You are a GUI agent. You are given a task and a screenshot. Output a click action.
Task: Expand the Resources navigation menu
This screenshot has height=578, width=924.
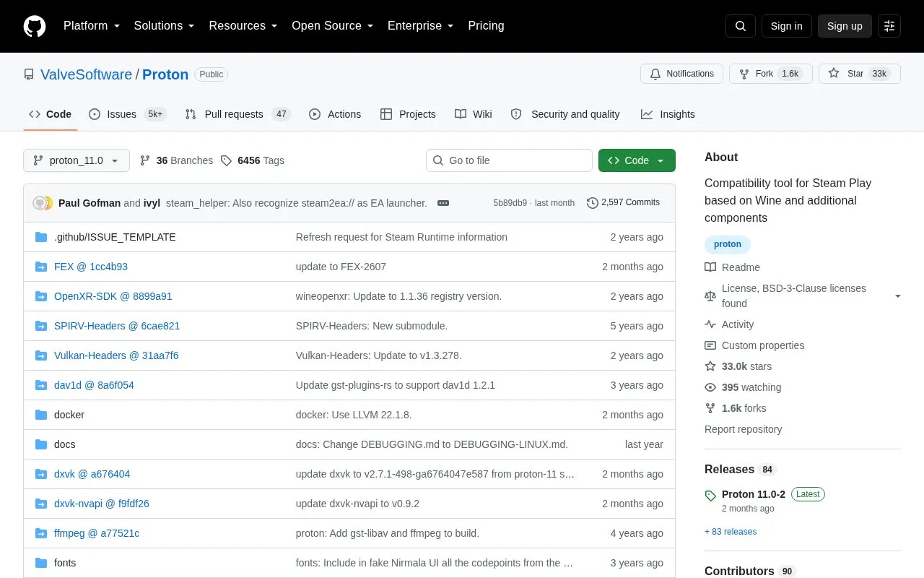(243, 26)
